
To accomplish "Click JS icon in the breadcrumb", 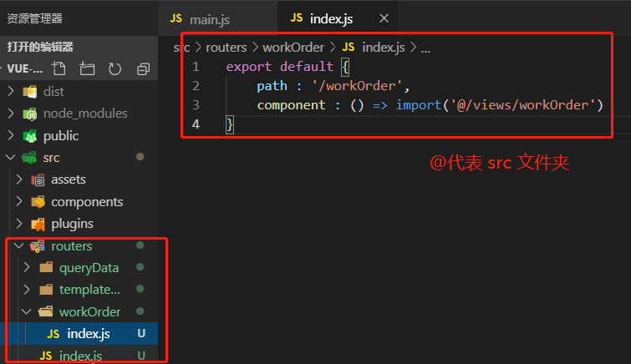I will (349, 47).
